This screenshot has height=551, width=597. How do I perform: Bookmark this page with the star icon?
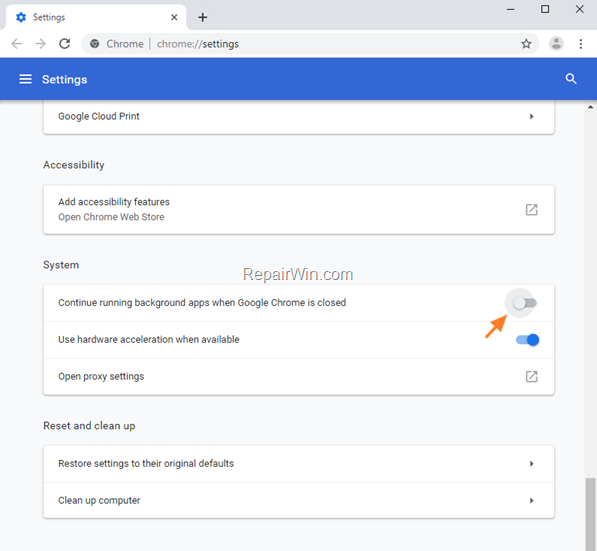click(526, 44)
